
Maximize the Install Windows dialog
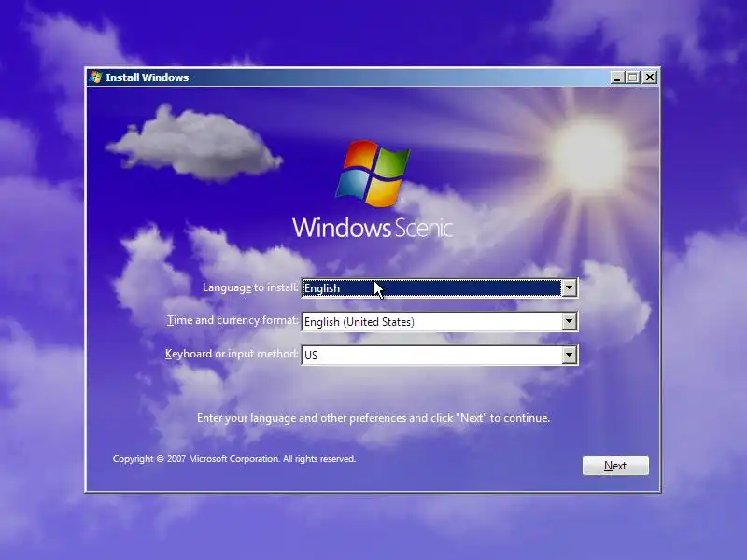(633, 77)
